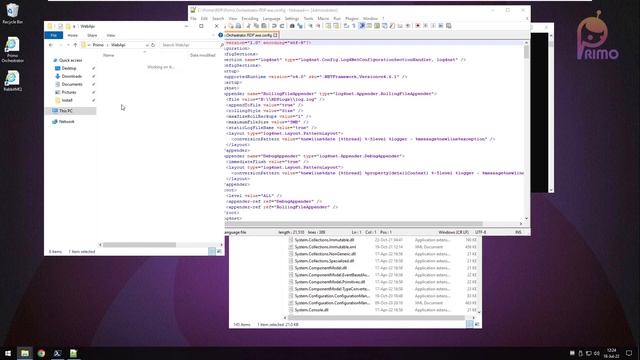Image resolution: width=640 pixels, height=360 pixels.
Task: Switch to Notepad++ in the taskbar
Action: (x=73, y=353)
